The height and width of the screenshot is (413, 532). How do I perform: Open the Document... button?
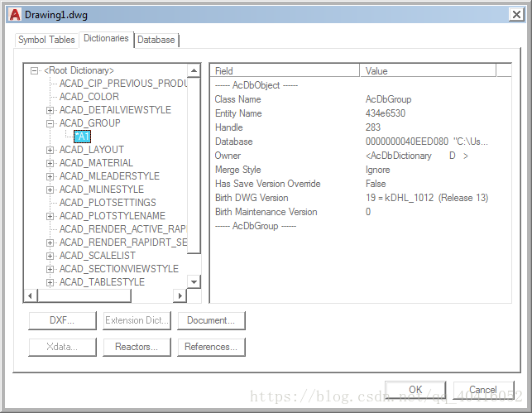coord(211,320)
